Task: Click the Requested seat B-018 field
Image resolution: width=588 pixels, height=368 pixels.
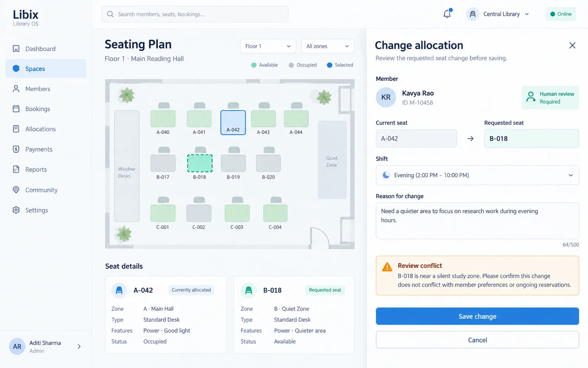Action: [x=531, y=138]
